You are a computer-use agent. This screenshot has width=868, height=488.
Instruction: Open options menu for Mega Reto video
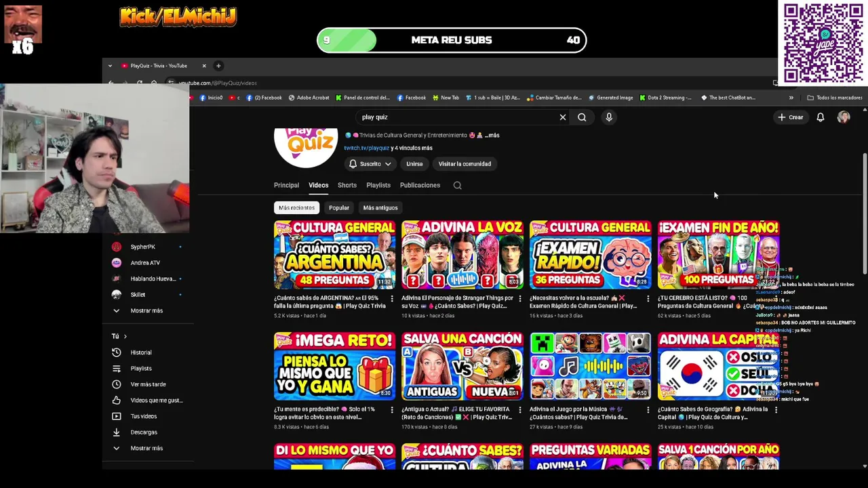tap(392, 409)
